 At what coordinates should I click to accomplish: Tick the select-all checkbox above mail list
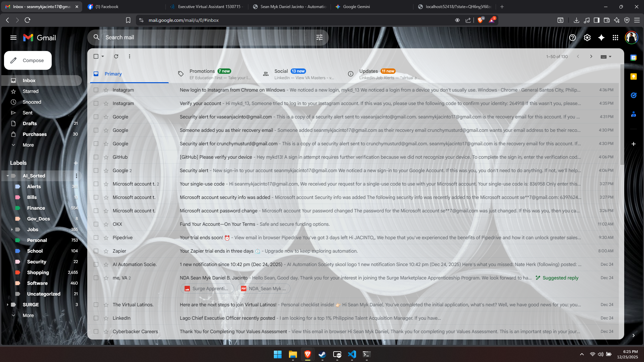96,56
